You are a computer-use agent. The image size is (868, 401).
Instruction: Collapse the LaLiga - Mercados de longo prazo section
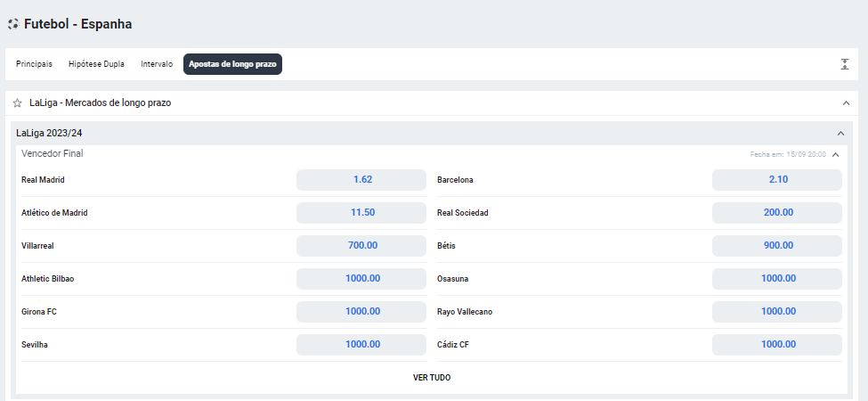click(846, 103)
